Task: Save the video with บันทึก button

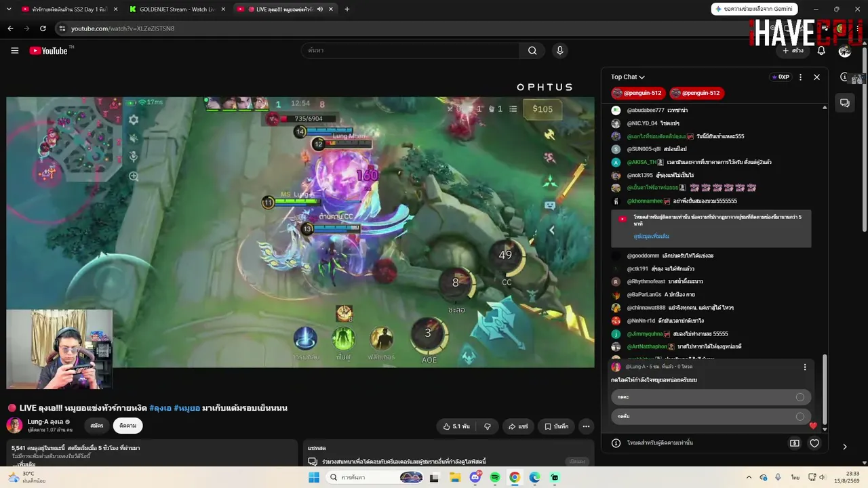Action: [x=557, y=426]
